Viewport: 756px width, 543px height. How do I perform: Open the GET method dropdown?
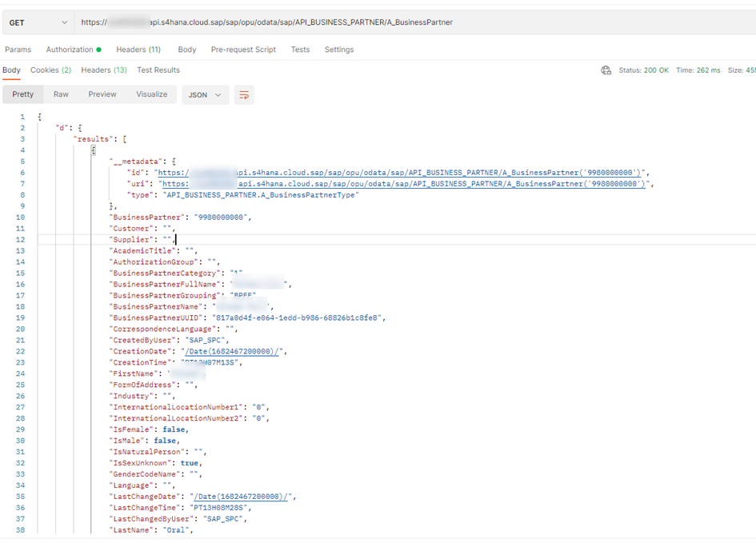[38, 22]
